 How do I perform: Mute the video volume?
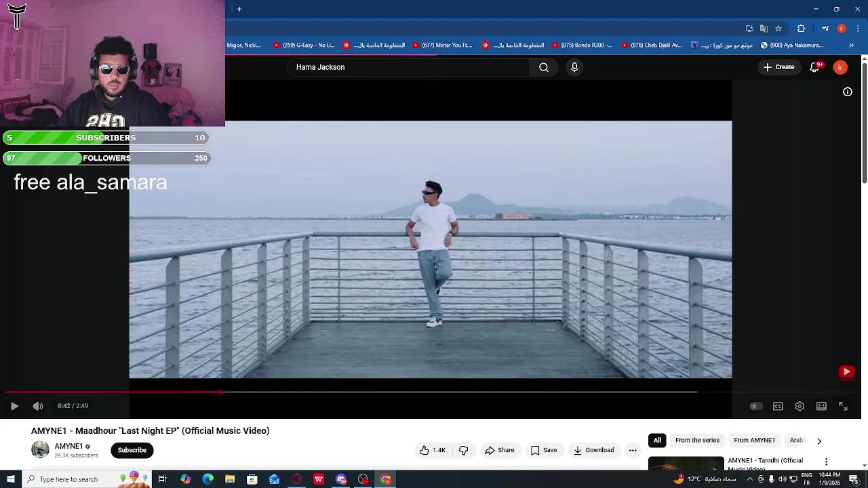[38, 406]
